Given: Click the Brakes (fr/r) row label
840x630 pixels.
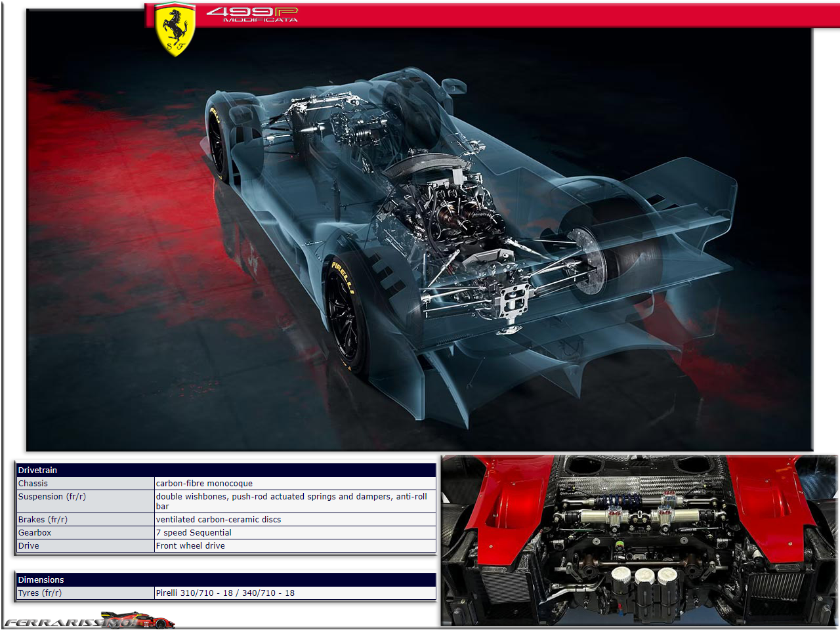Looking at the screenshot, I should [43, 519].
